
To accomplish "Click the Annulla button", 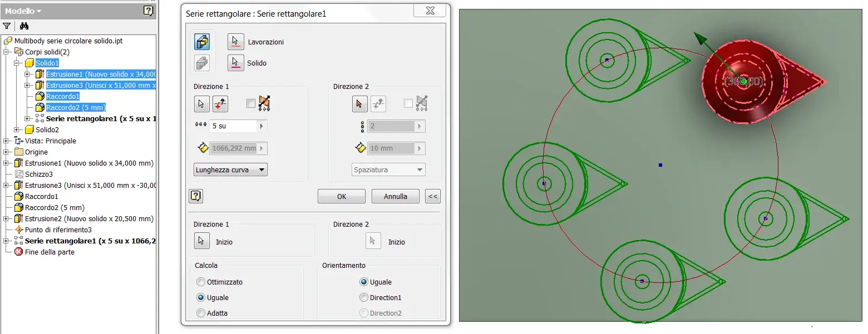I will point(396,196).
